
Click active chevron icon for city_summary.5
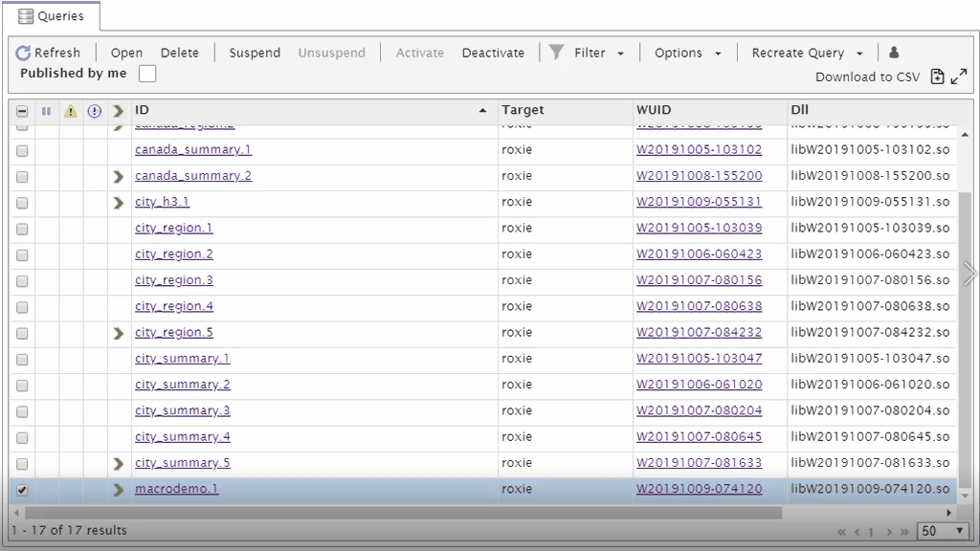coord(118,464)
